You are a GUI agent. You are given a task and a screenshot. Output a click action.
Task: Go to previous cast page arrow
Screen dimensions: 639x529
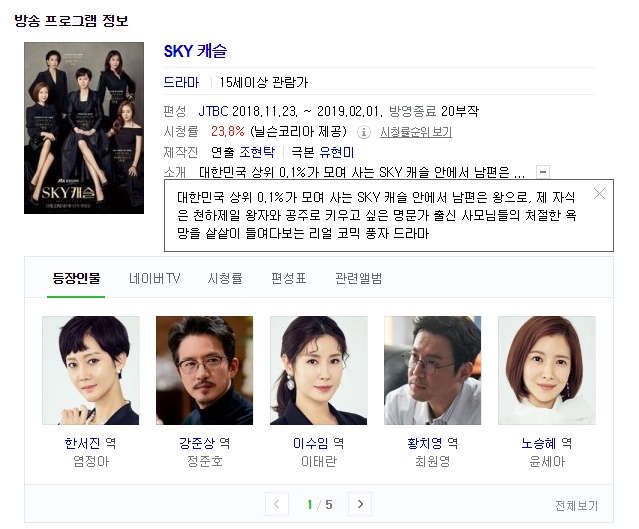(x=277, y=504)
